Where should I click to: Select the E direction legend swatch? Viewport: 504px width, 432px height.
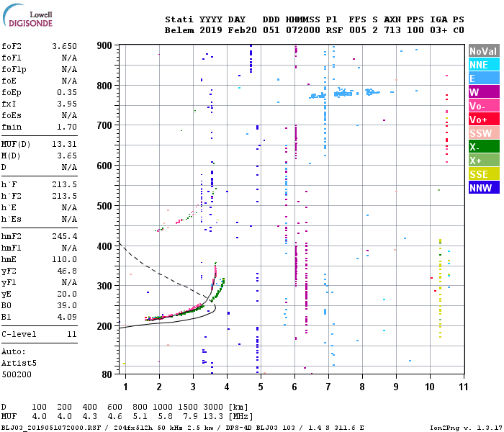484,78
